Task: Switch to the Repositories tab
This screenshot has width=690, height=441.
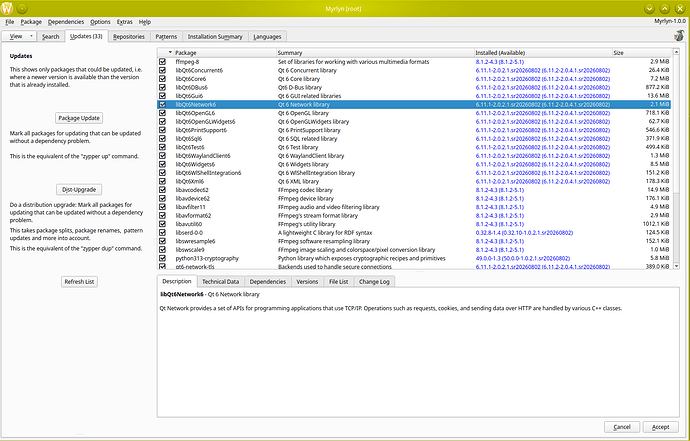Action: click(x=128, y=37)
